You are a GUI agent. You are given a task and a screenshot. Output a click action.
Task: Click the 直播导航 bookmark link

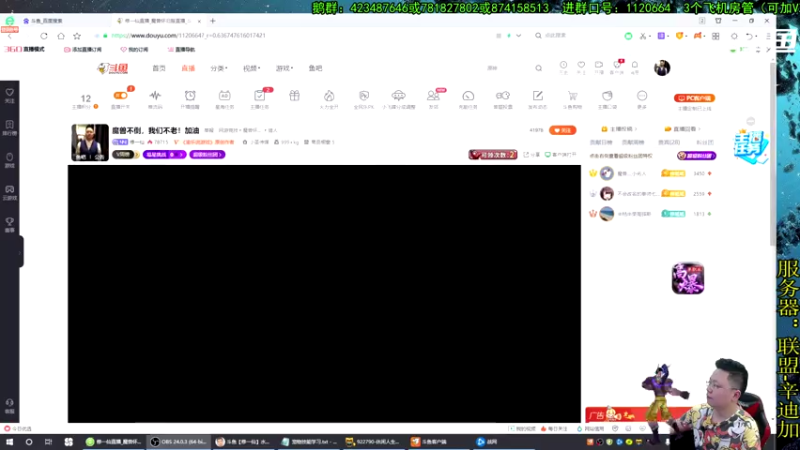[x=181, y=49]
